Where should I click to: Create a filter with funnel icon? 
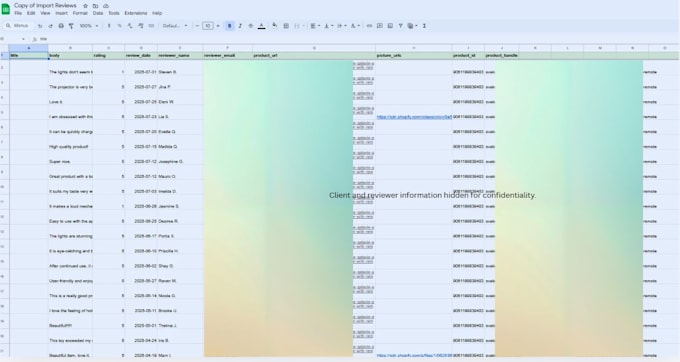tap(400, 26)
